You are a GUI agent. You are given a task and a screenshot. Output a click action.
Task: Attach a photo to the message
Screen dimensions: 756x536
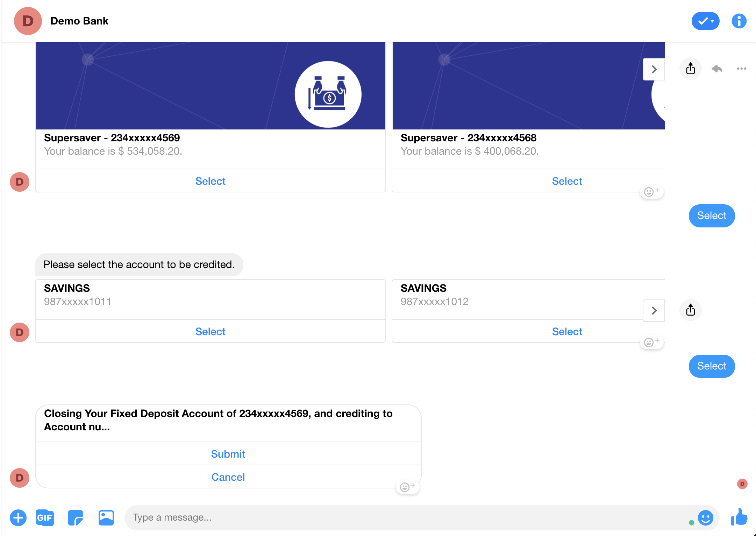coord(106,518)
